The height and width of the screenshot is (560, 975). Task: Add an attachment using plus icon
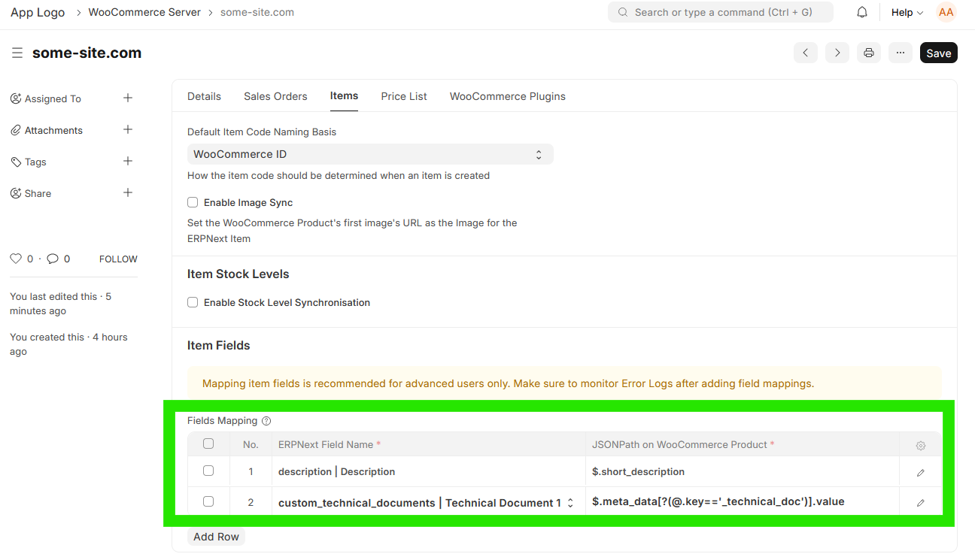[128, 130]
